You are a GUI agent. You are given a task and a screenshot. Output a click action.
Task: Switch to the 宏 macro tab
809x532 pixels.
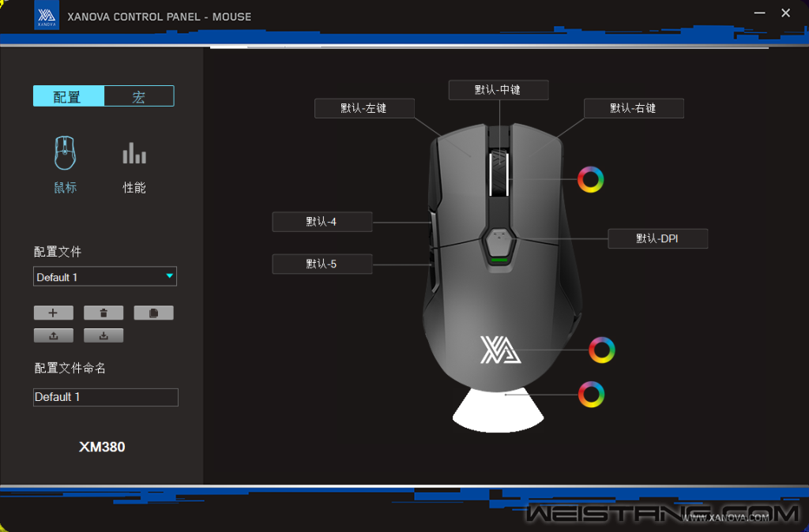139,96
